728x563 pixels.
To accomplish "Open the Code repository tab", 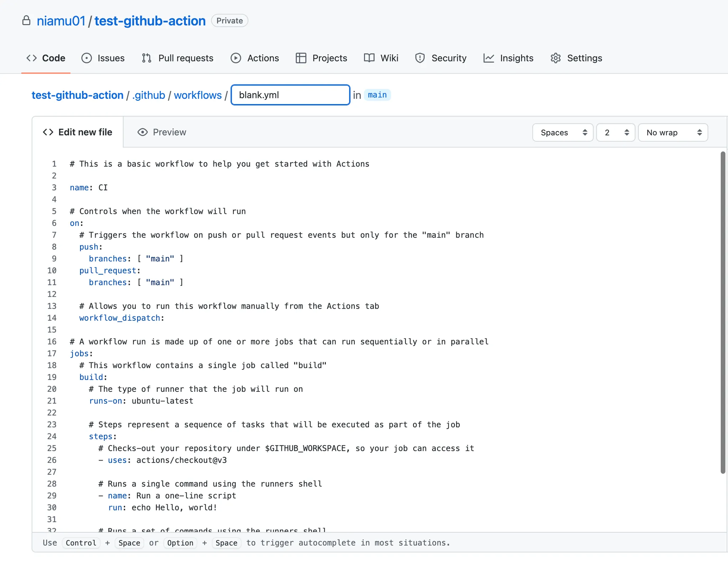I will 53,58.
